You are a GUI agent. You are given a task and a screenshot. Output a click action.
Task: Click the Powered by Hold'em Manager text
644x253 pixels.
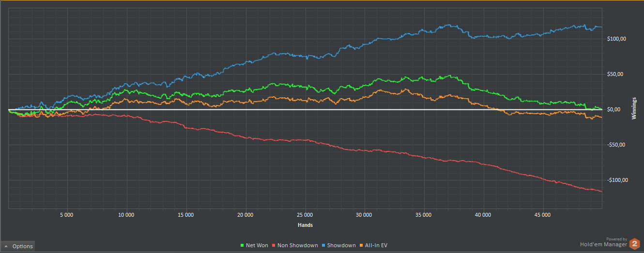click(603, 242)
